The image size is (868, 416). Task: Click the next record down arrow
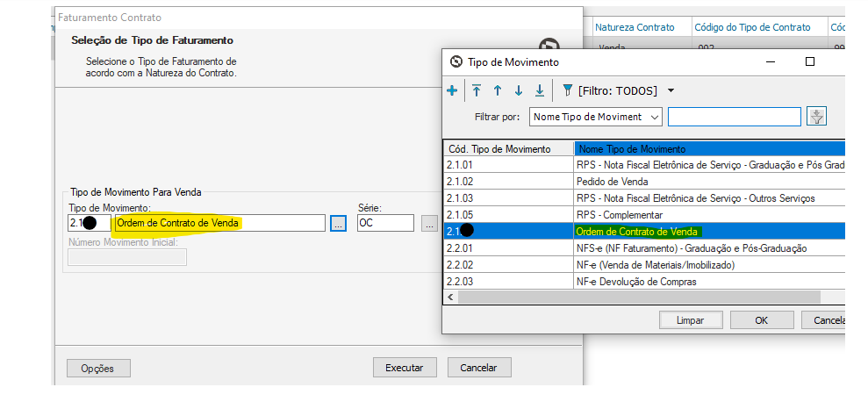519,90
